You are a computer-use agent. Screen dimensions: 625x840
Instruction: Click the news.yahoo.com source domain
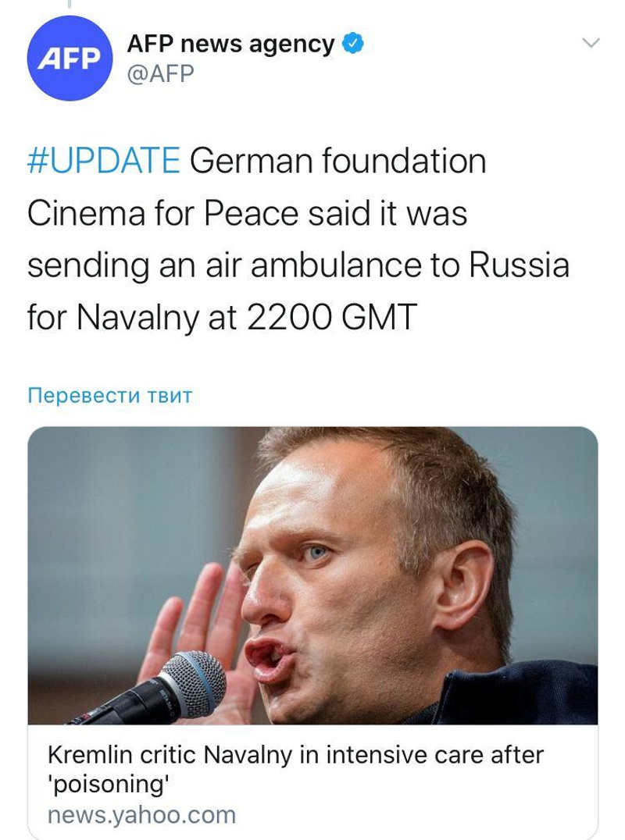tap(141, 816)
